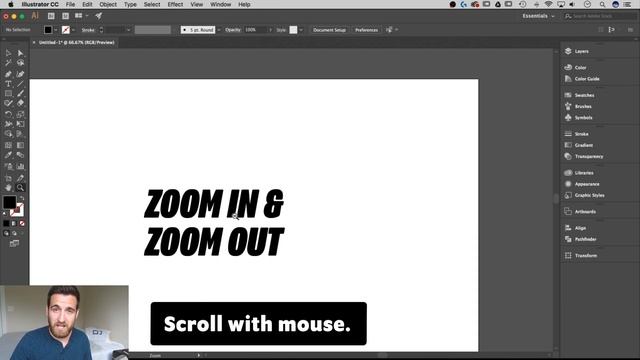Select the Slice tool
This screenshot has width=640, height=360.
pos(20,178)
